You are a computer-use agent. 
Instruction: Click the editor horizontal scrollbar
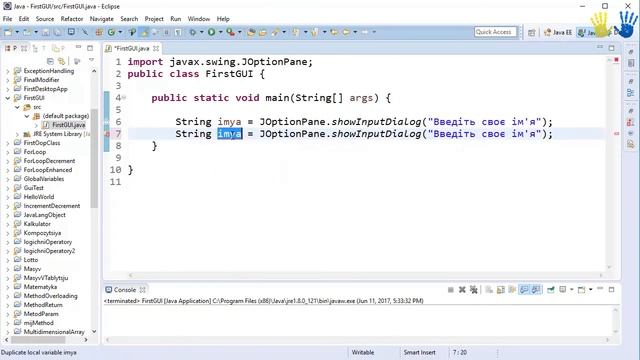(x=366, y=275)
